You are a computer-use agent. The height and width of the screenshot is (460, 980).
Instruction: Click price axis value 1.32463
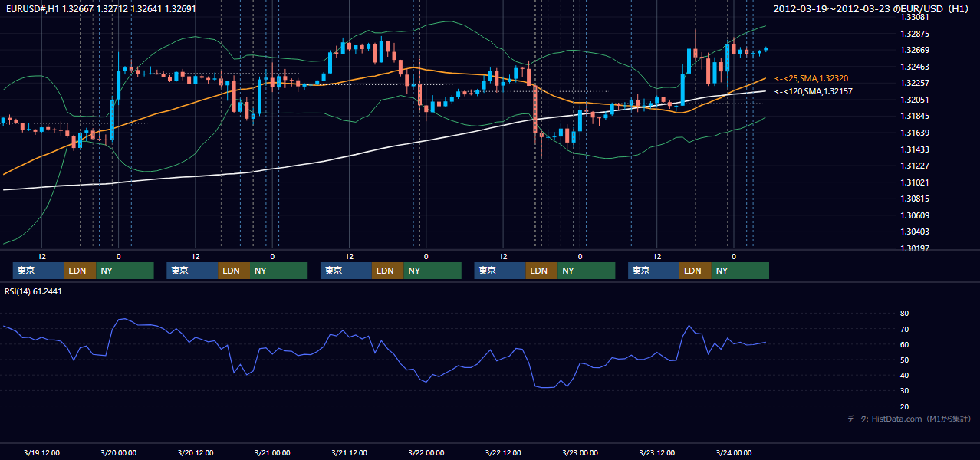914,67
